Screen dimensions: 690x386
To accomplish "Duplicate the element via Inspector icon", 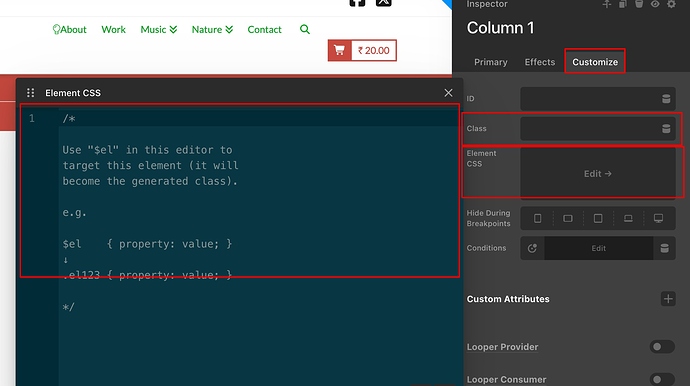I will pyautogui.click(x=623, y=4).
